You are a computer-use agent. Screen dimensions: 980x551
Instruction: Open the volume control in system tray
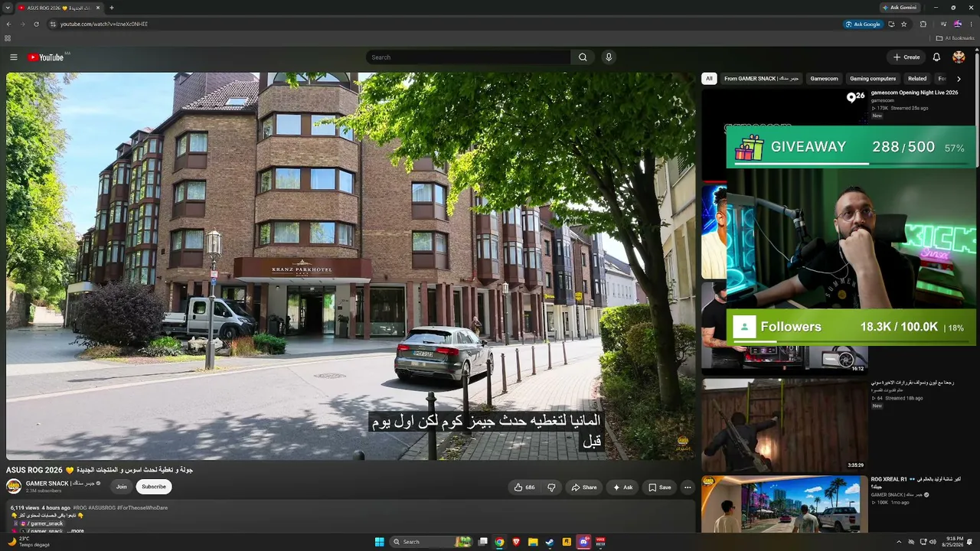[932, 542]
